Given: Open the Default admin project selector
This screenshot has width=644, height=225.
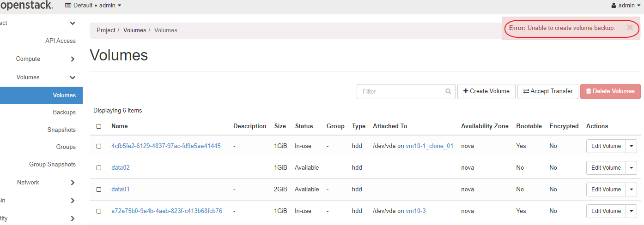Looking at the screenshot, I should (x=93, y=6).
